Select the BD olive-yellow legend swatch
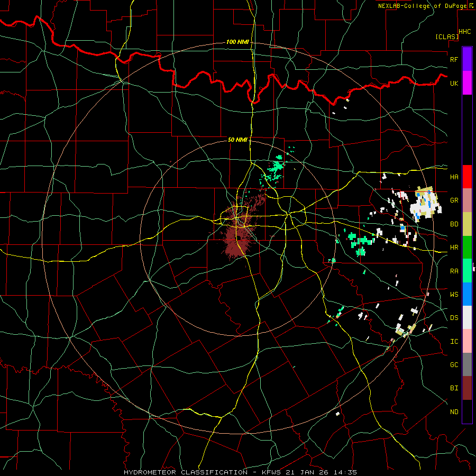Image resolution: width=476 pixels, height=476 pixels. coord(467,224)
